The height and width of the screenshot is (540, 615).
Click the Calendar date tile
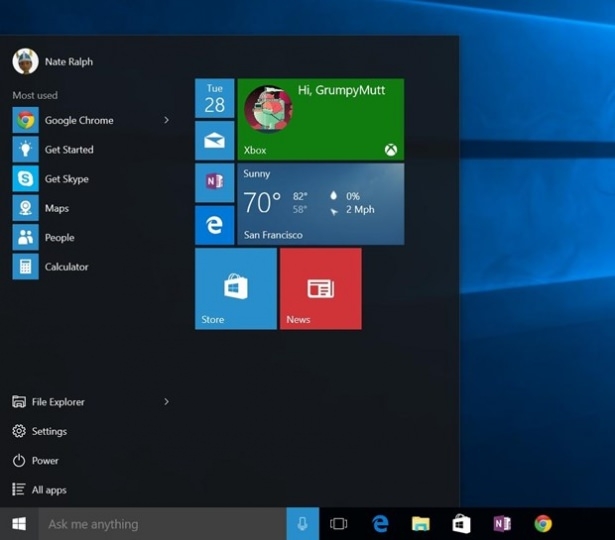(x=214, y=99)
